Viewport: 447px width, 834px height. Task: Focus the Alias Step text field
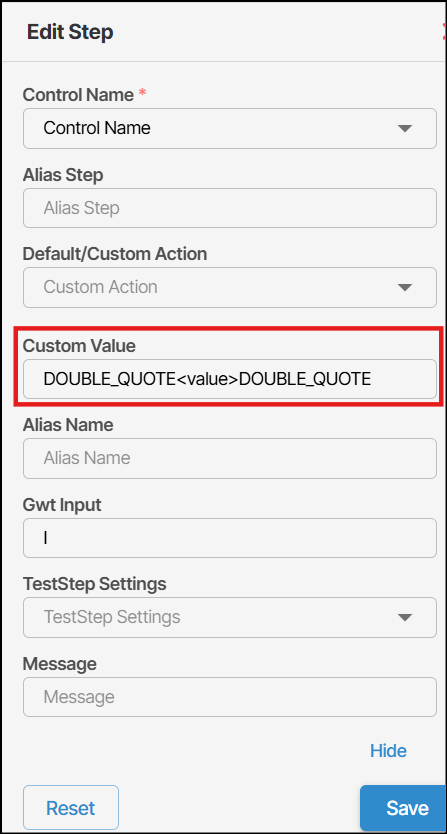[x=230, y=208]
